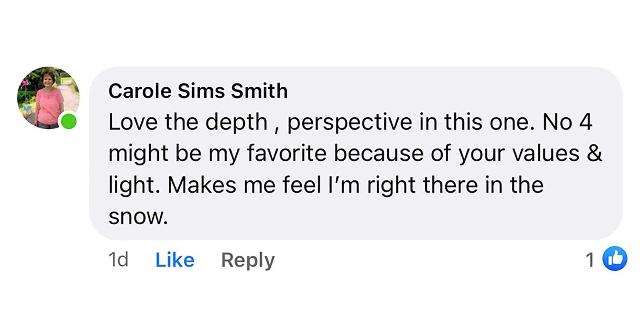Click the Carole Sims Smith name link

198,91
